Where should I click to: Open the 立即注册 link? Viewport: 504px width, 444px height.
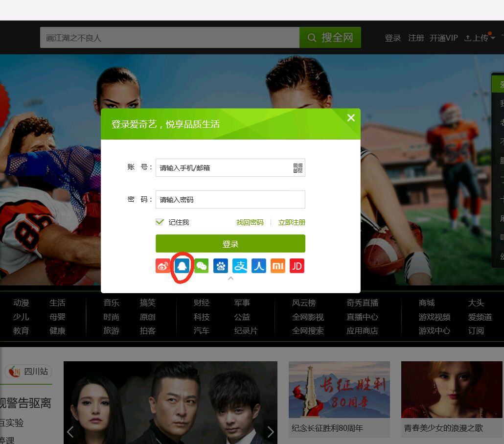coord(292,222)
